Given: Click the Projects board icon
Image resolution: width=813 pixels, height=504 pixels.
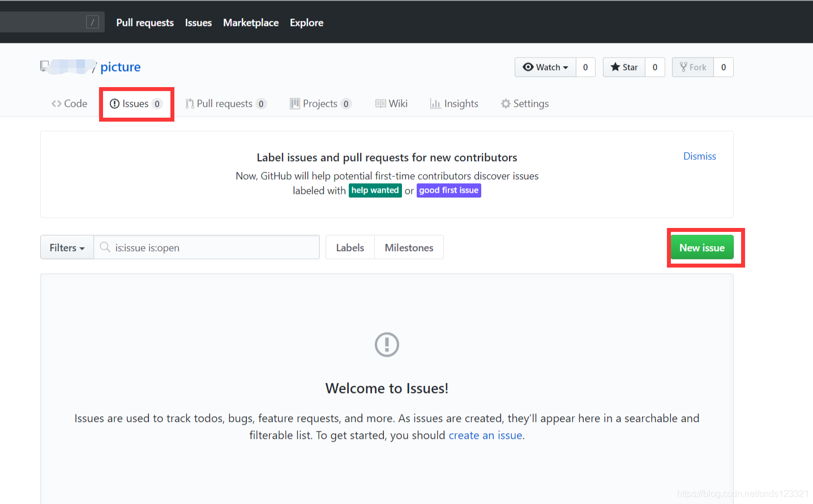Looking at the screenshot, I should [295, 104].
